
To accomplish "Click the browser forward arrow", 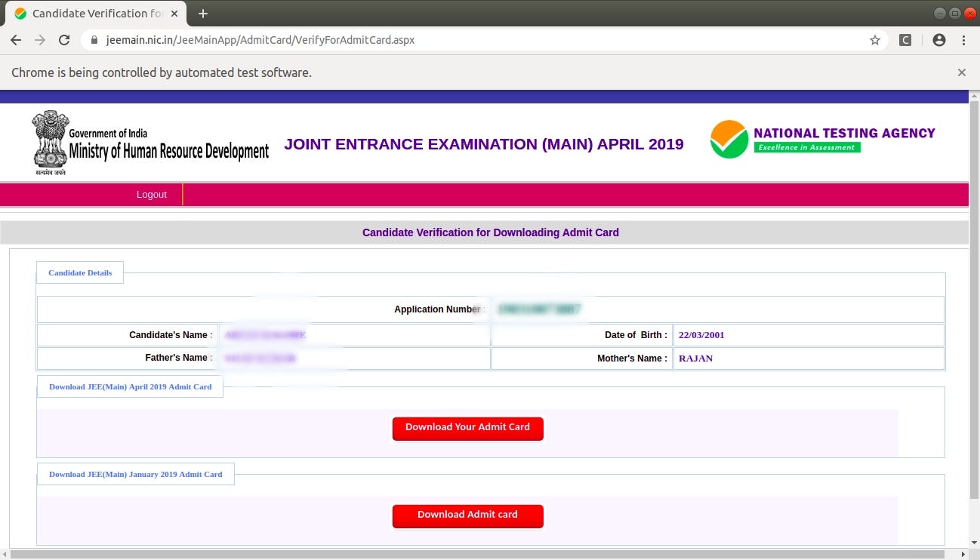I will click(x=40, y=40).
